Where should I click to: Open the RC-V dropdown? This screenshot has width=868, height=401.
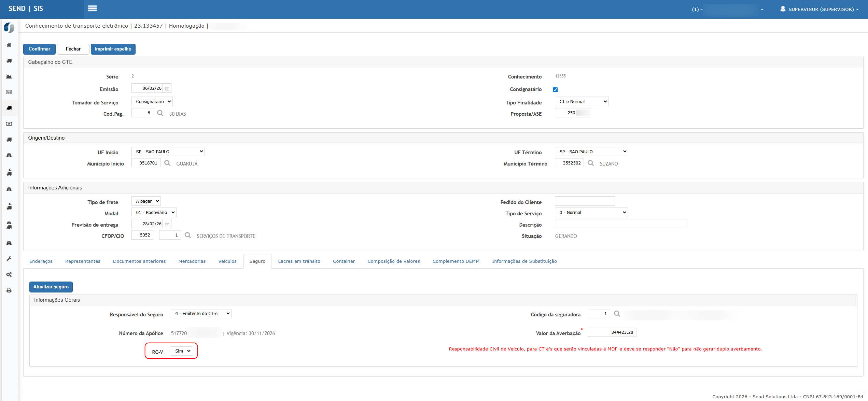[182, 351]
